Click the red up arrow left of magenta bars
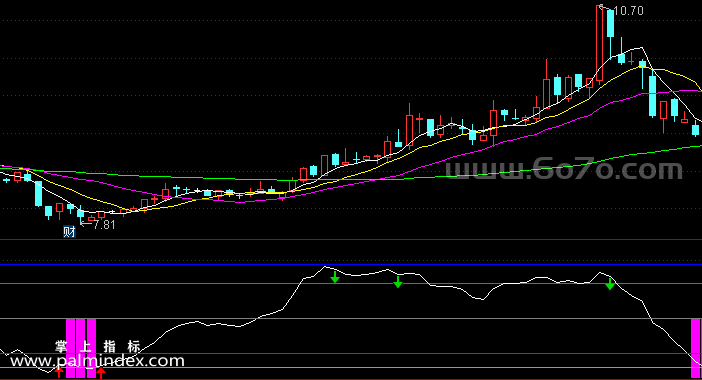The image size is (702, 380). coord(59,372)
